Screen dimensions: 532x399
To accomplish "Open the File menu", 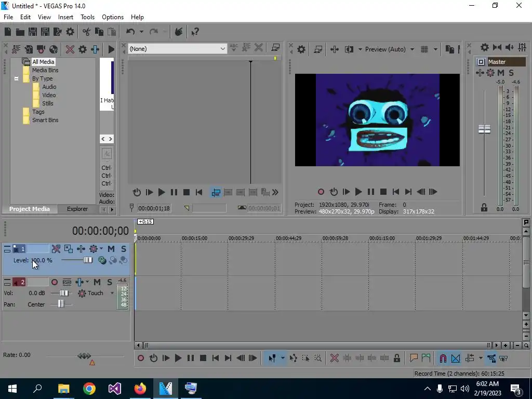I will point(8,17).
